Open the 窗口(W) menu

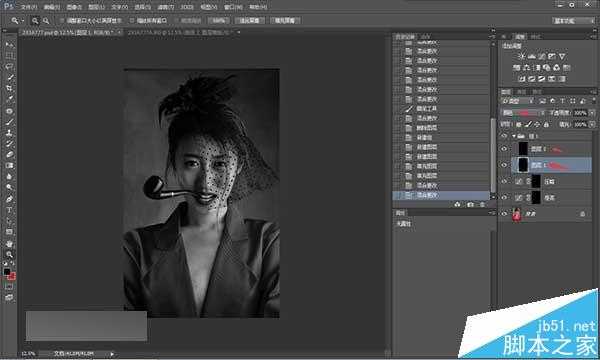(233, 7)
